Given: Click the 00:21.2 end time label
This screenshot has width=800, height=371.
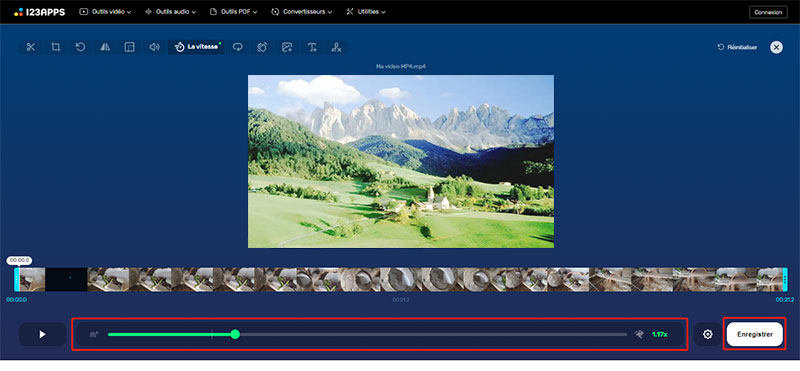Looking at the screenshot, I should click(x=785, y=300).
